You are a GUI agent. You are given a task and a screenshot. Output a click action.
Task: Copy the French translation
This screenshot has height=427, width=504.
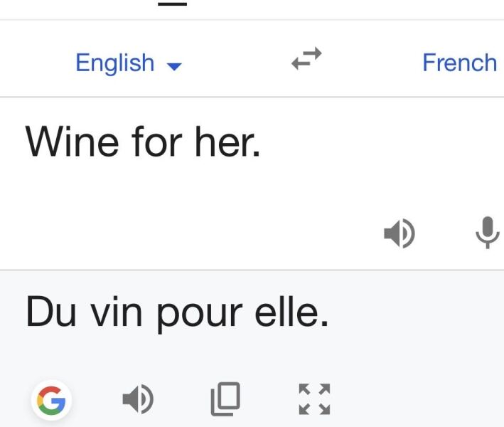pyautogui.click(x=225, y=400)
